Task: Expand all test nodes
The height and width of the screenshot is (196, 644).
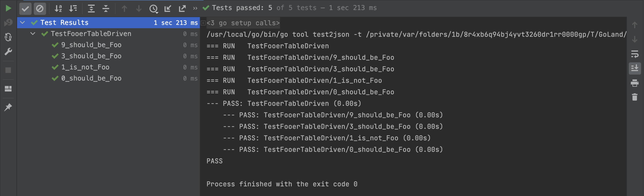Action: coord(91,9)
